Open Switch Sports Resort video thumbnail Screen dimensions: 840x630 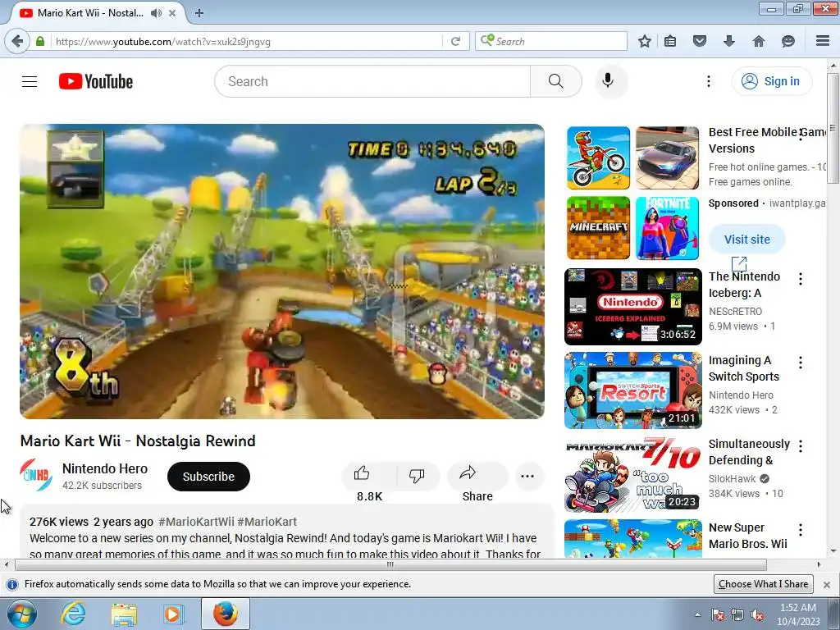point(633,390)
